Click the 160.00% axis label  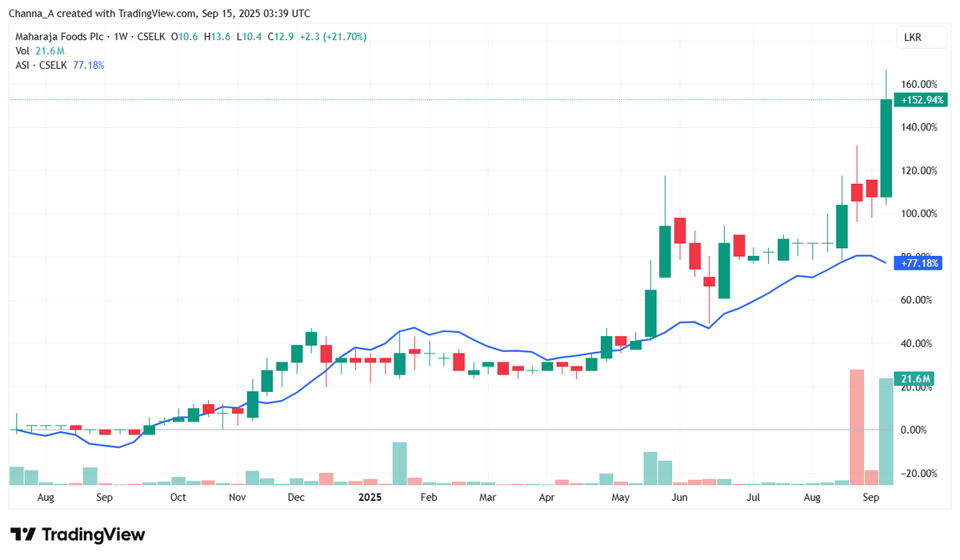click(x=919, y=84)
